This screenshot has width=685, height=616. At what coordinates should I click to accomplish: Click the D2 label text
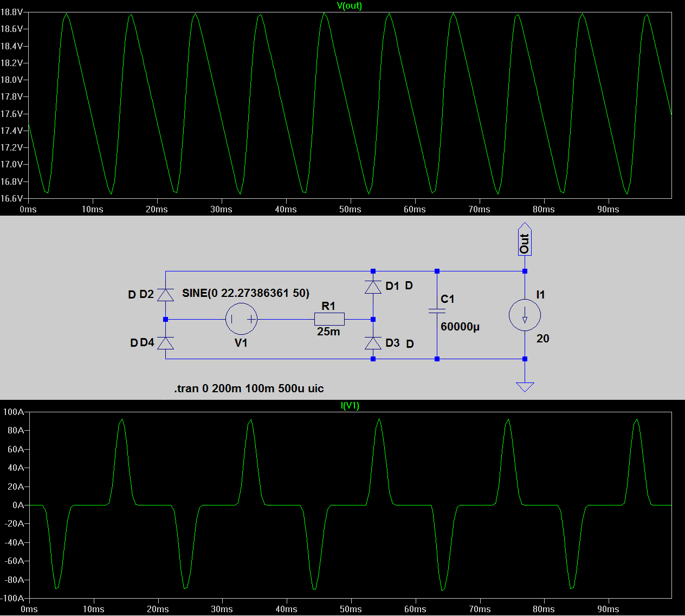click(147, 294)
